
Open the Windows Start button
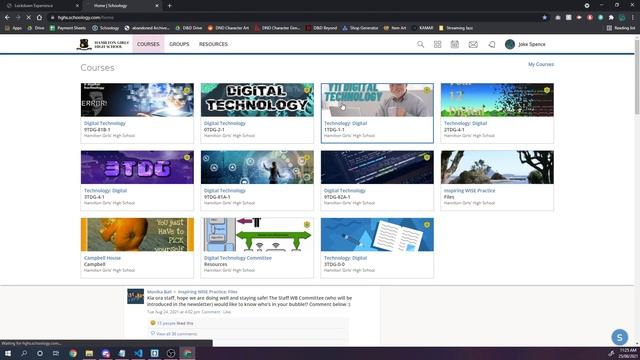8,353
